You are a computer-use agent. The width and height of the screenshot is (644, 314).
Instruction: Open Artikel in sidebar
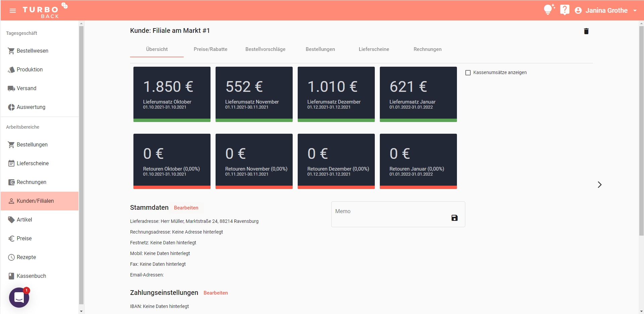coord(40,220)
